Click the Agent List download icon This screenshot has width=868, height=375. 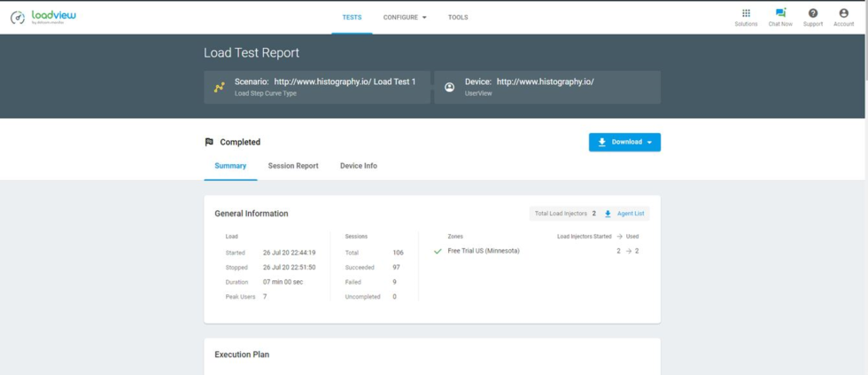608,214
